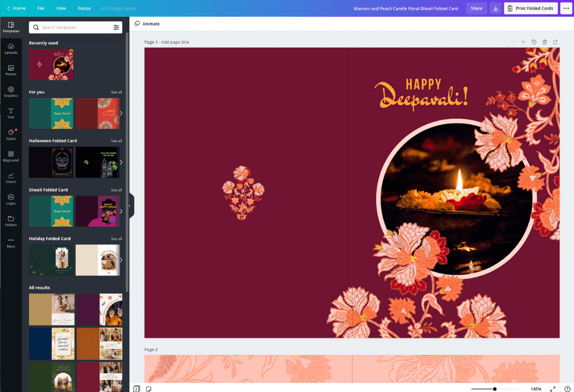The height and width of the screenshot is (392, 574).
Task: See all For you templates
Action: click(x=117, y=92)
